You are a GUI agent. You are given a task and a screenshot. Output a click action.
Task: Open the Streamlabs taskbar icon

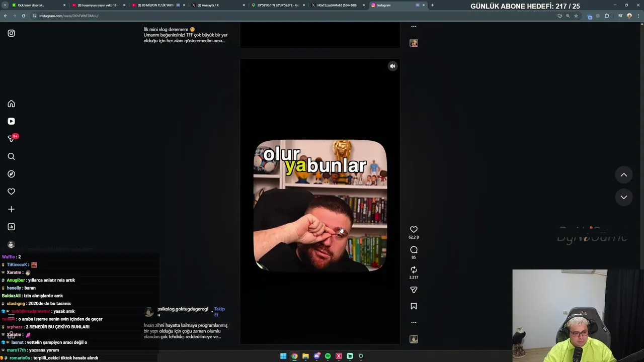(350, 356)
